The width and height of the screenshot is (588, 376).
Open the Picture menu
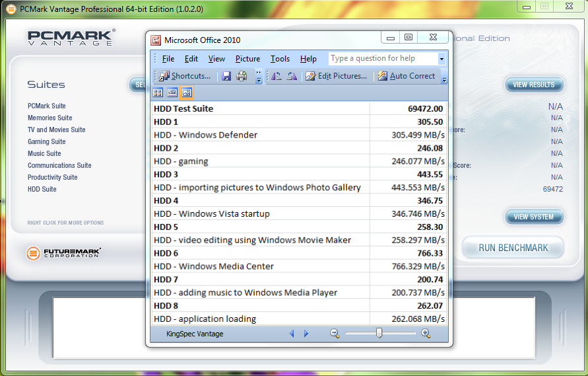247,59
